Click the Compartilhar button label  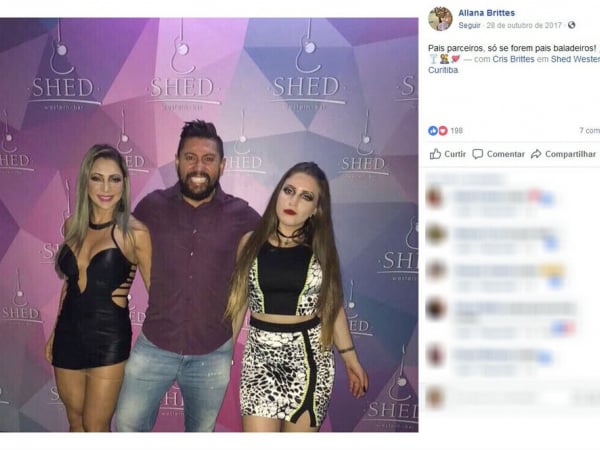[x=570, y=154]
